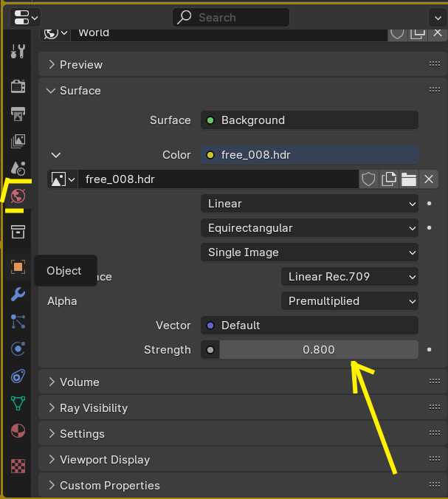The width and height of the screenshot is (448, 499).
Task: Open the Output properties tab
Action: [x=18, y=113]
